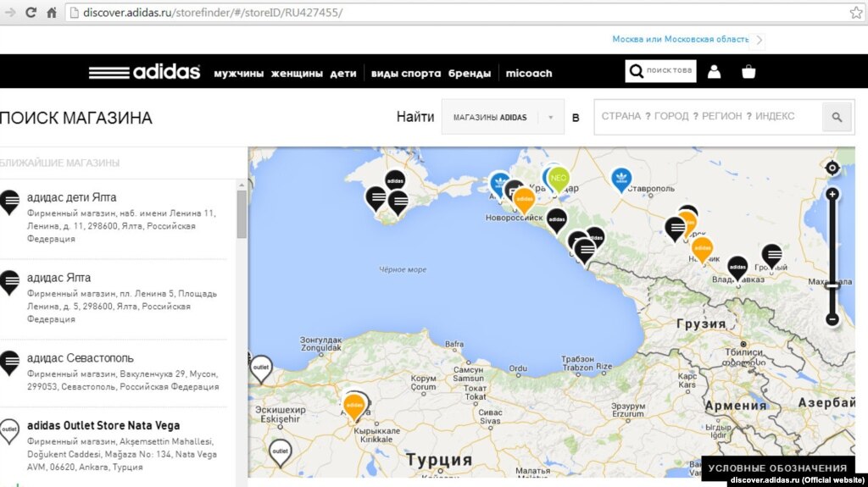Viewport: 868px width, 487px height.
Task: Go to the browser home page
Action: (52, 12)
